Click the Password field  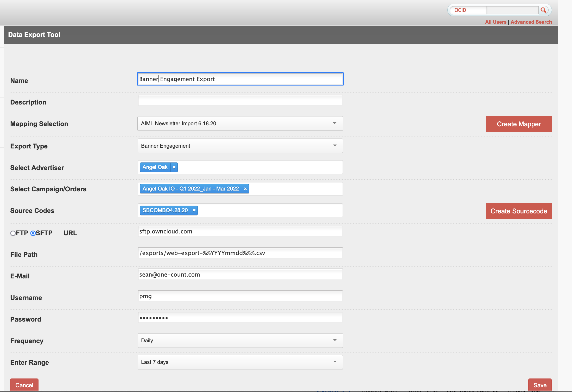point(240,318)
